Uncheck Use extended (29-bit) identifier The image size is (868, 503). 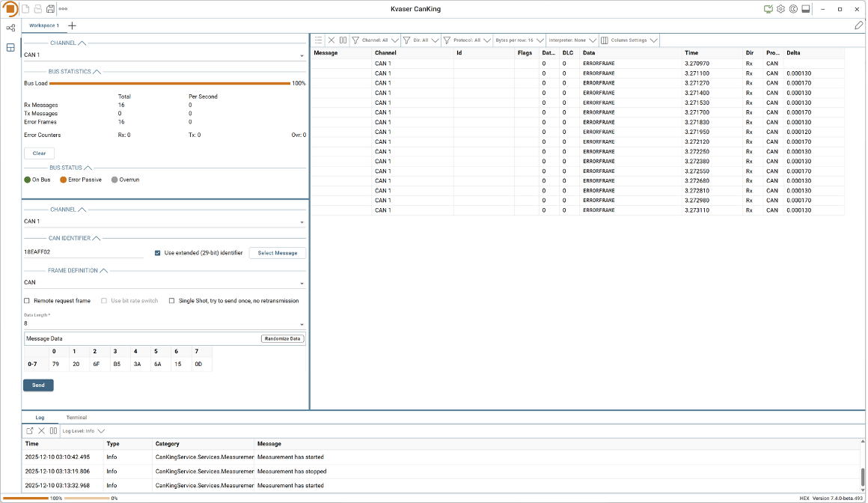tap(158, 253)
